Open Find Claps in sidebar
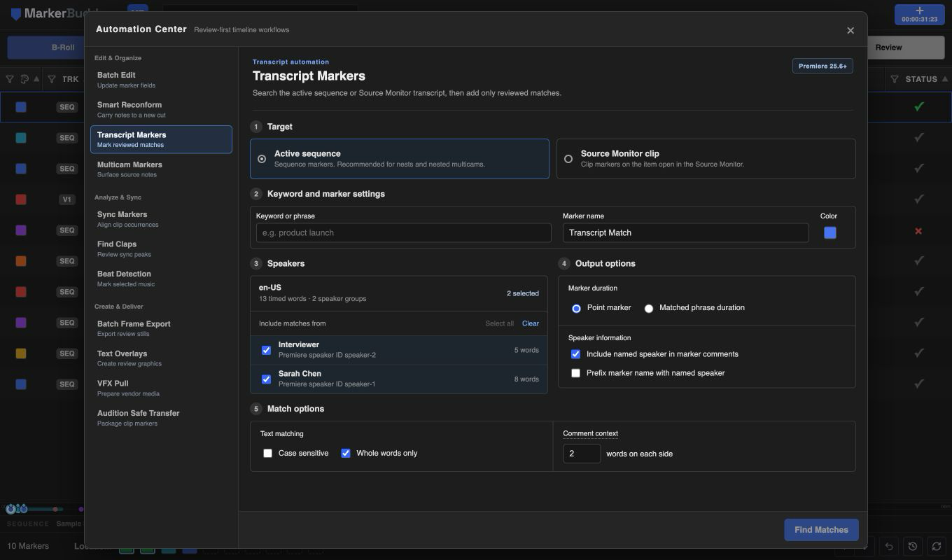Screen dimensions: 952x560 (161, 248)
